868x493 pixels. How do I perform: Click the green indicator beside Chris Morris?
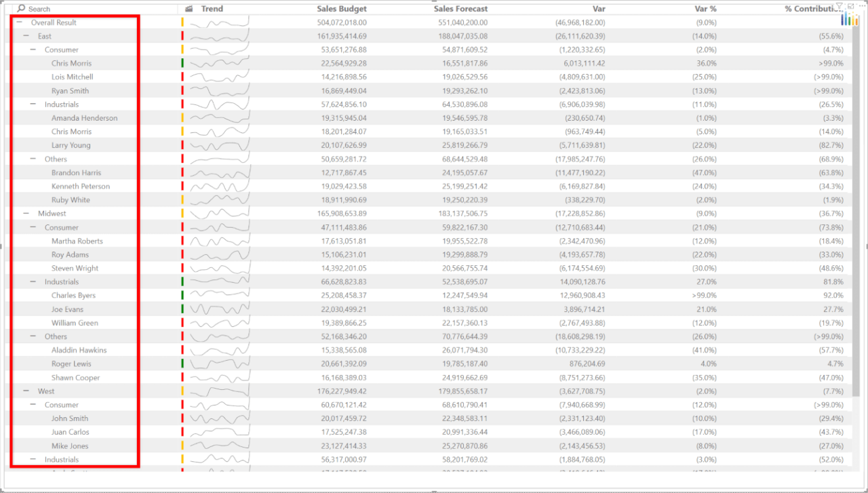click(x=181, y=63)
